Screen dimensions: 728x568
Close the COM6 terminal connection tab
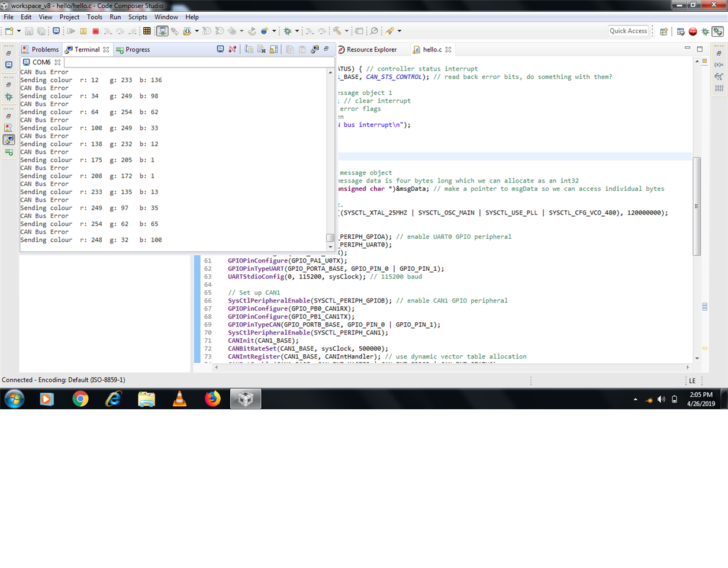pyautogui.click(x=57, y=62)
